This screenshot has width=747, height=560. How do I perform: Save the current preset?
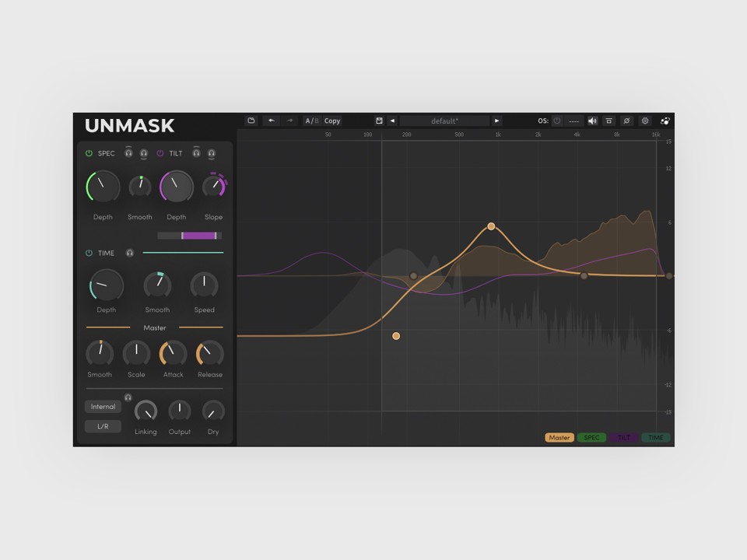tap(379, 121)
